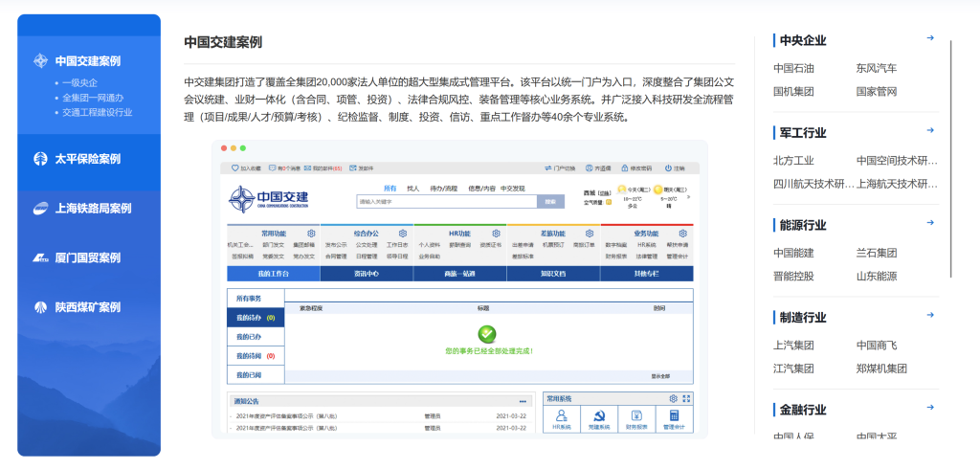Click the 中国交建 platform screenshot image
Screen dimensions: 980x469
459,287
